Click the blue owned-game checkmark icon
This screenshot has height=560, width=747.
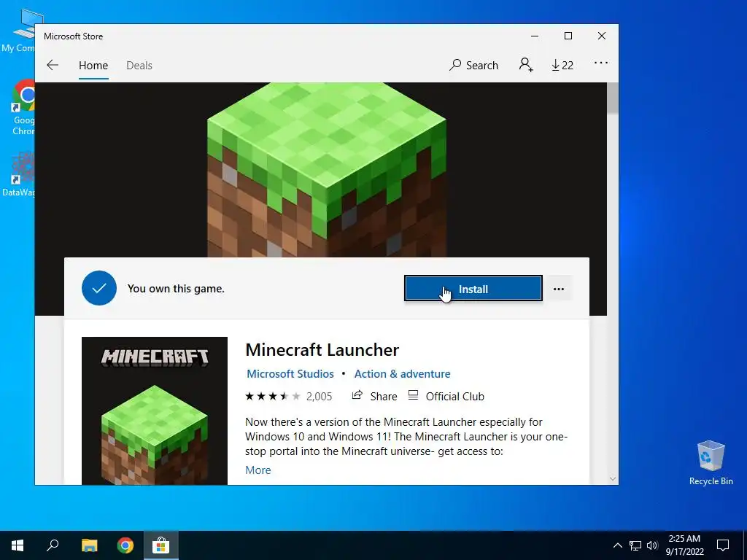pos(99,288)
